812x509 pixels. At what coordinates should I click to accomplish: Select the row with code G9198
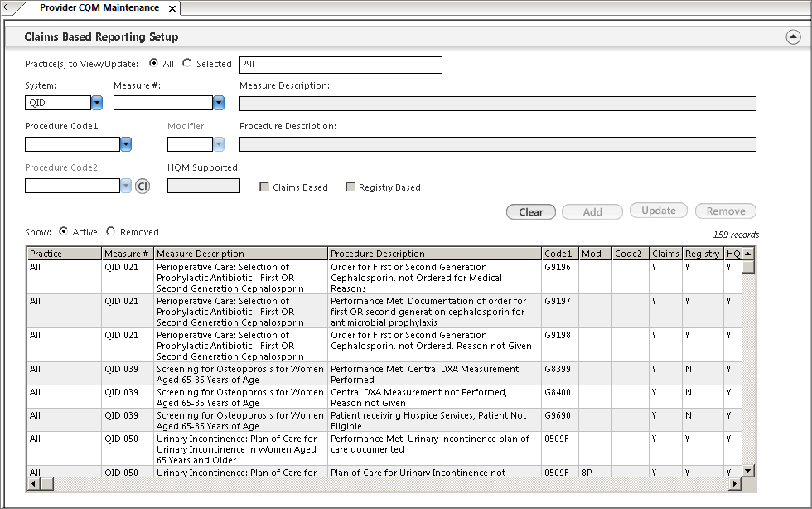pos(384,345)
